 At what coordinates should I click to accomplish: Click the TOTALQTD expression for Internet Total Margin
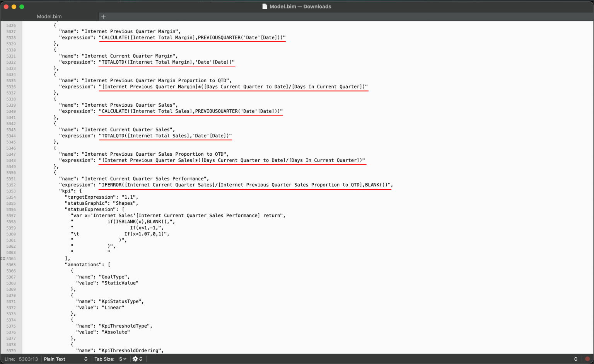[x=167, y=62]
